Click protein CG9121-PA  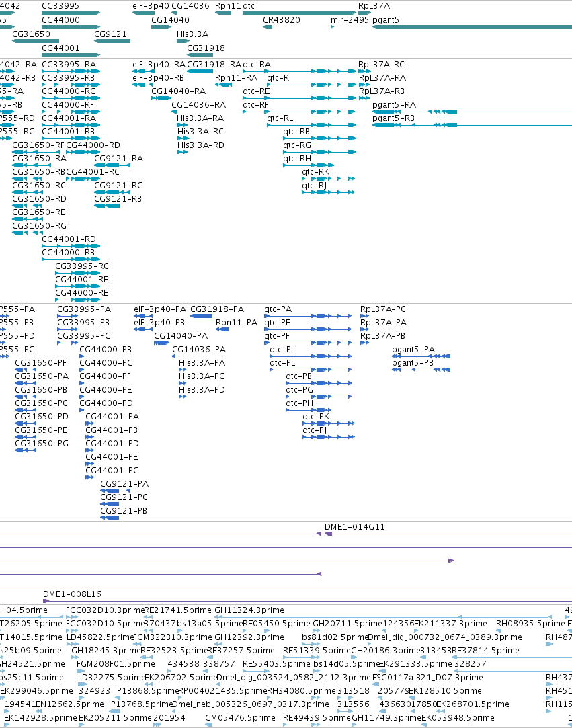(124, 484)
